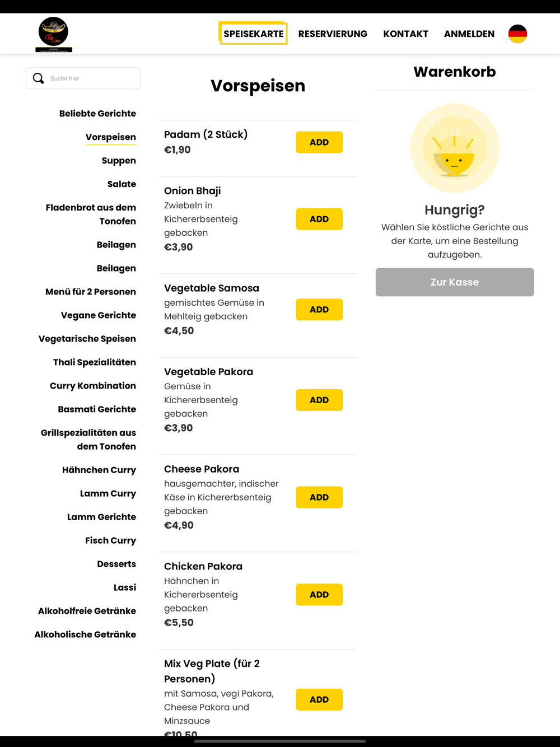
Task: Click the hungry bowl illustration in cart
Action: coord(455,148)
